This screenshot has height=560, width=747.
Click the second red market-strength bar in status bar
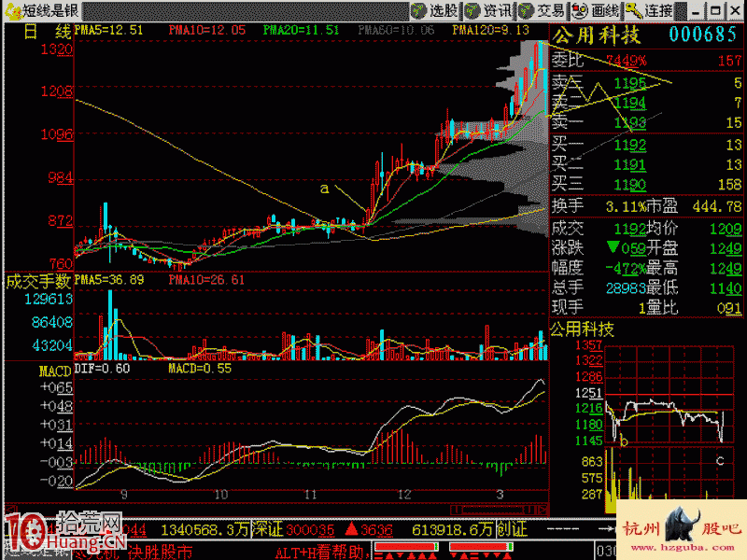tap(481, 546)
